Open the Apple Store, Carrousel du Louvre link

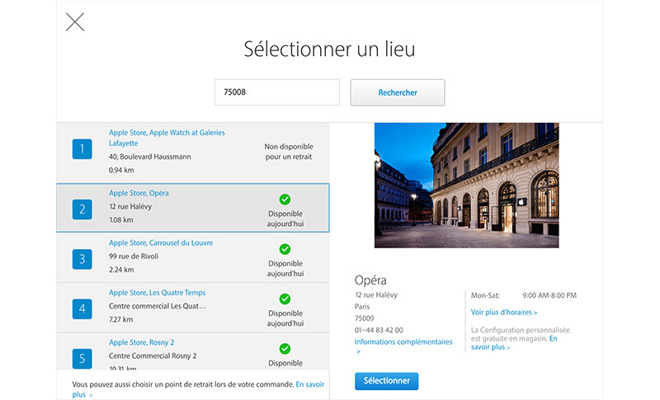pyautogui.click(x=161, y=243)
